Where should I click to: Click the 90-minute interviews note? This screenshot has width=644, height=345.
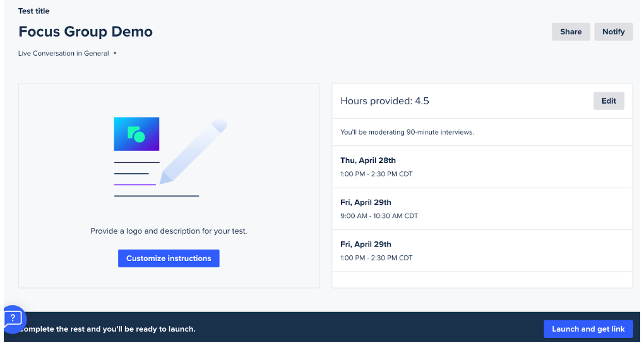(407, 133)
